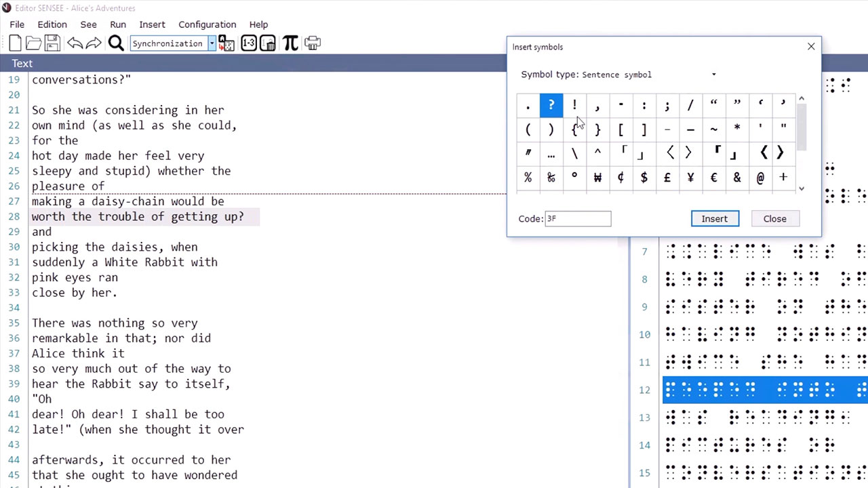Click the symbol grid scrollbar thumb
The width and height of the screenshot is (868, 488).
(x=801, y=125)
